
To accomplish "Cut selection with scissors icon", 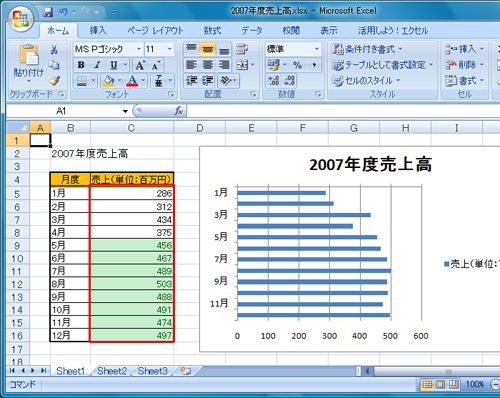I will (54, 50).
